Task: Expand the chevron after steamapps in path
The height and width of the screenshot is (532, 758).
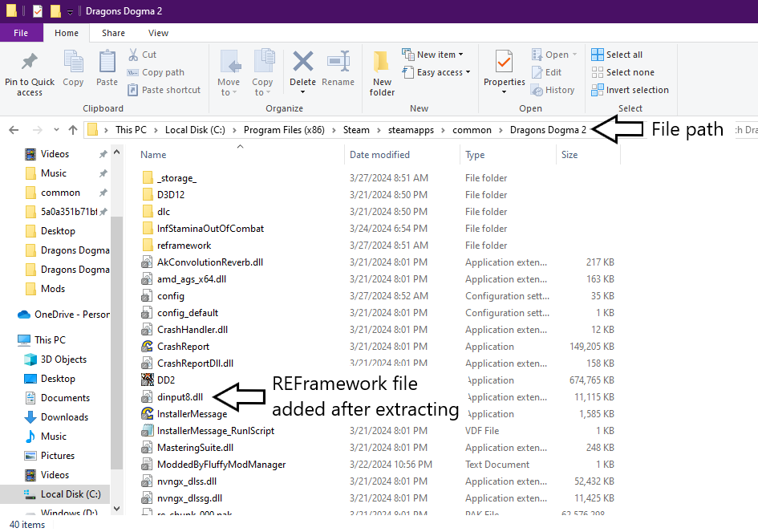Action: click(444, 130)
